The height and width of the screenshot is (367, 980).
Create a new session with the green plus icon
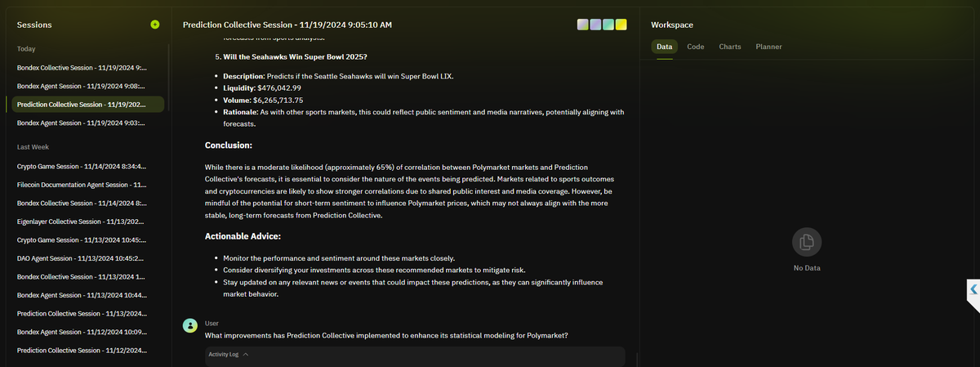coord(155,25)
